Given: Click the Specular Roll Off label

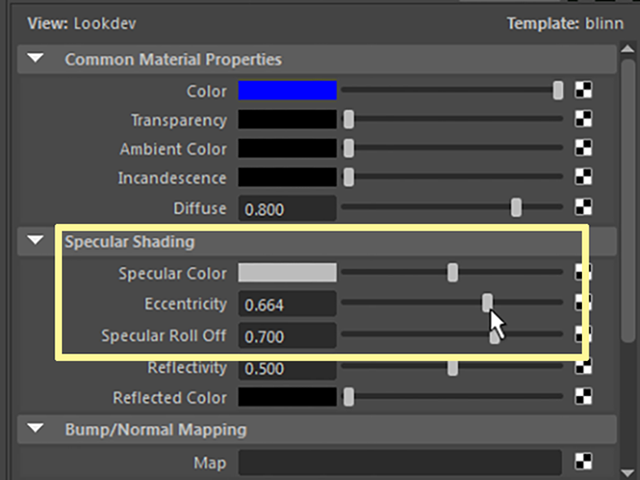Looking at the screenshot, I should click(x=164, y=336).
